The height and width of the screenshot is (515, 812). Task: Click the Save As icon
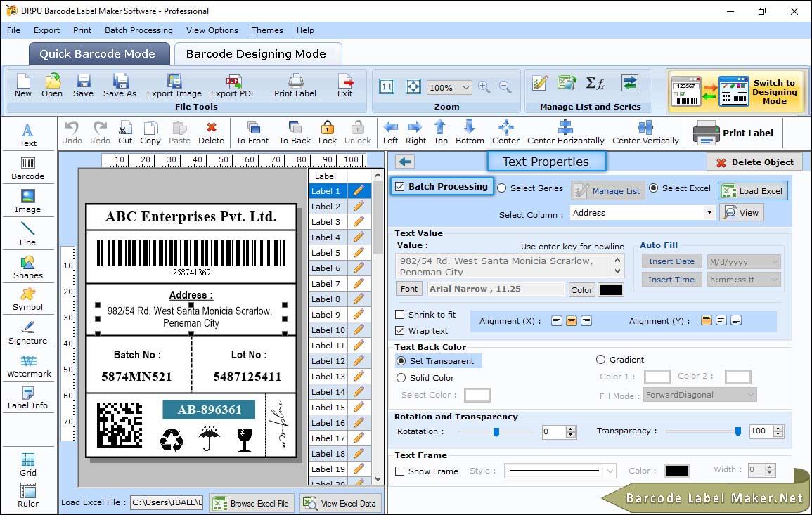[120, 86]
